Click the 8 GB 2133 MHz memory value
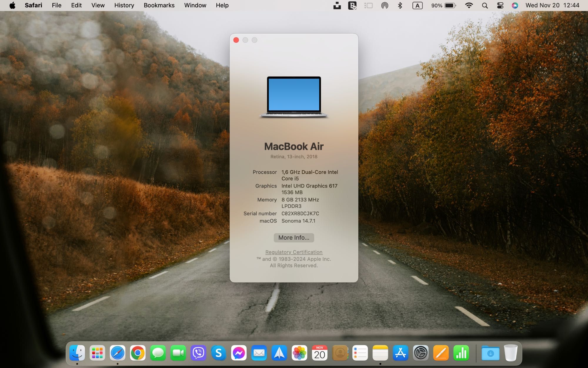 tap(300, 203)
